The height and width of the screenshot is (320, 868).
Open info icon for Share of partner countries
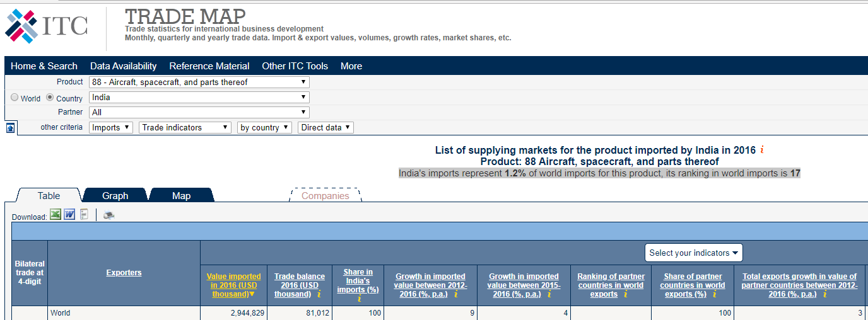click(714, 294)
